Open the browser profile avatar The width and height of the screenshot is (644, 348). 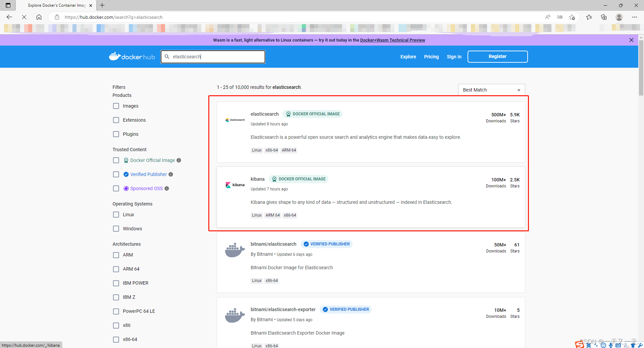coord(619,17)
